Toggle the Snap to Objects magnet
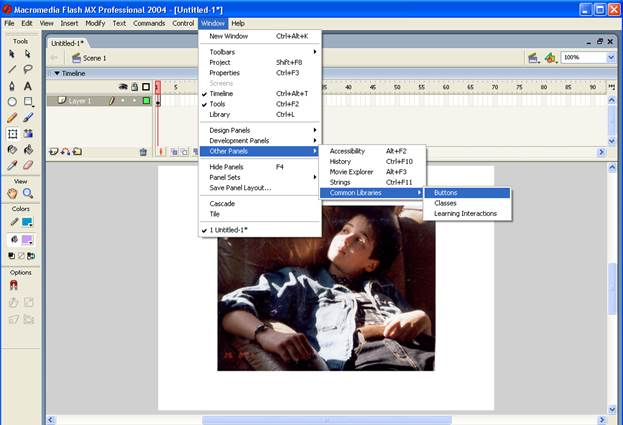Screen dimensions: 623x425 click(13, 285)
